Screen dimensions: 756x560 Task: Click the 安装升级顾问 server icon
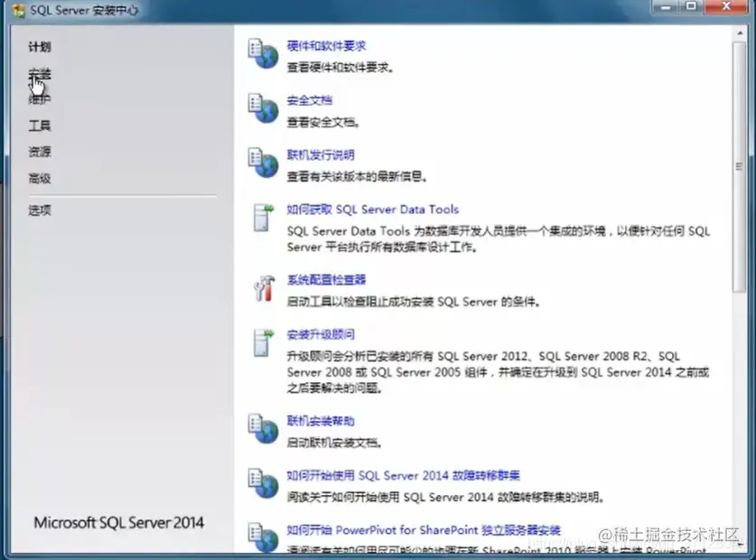coord(263,342)
